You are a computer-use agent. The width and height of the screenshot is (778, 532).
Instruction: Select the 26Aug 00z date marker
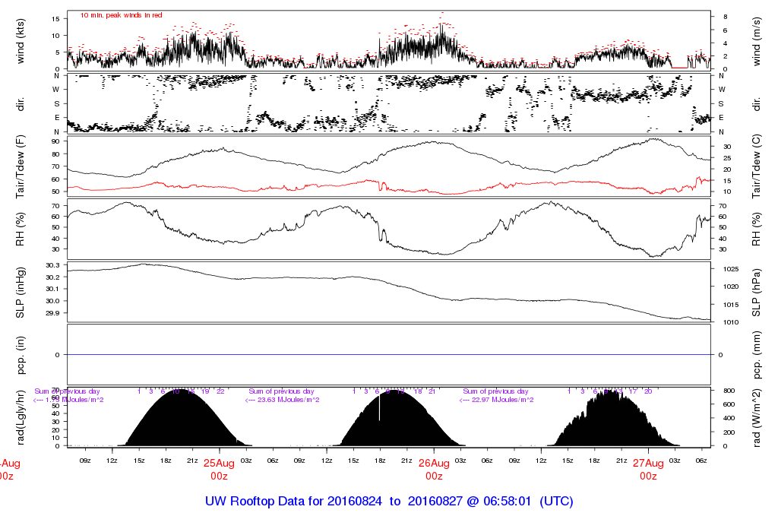(434, 469)
